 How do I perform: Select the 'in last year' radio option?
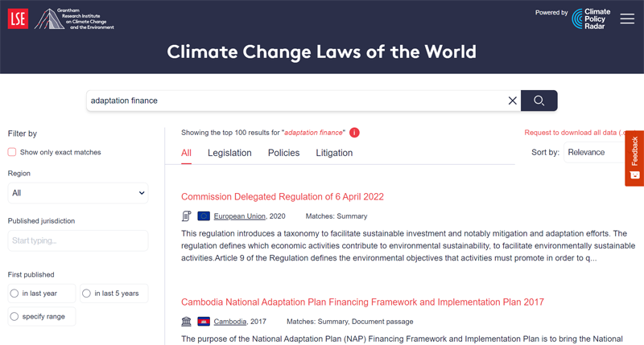pyautogui.click(x=14, y=294)
